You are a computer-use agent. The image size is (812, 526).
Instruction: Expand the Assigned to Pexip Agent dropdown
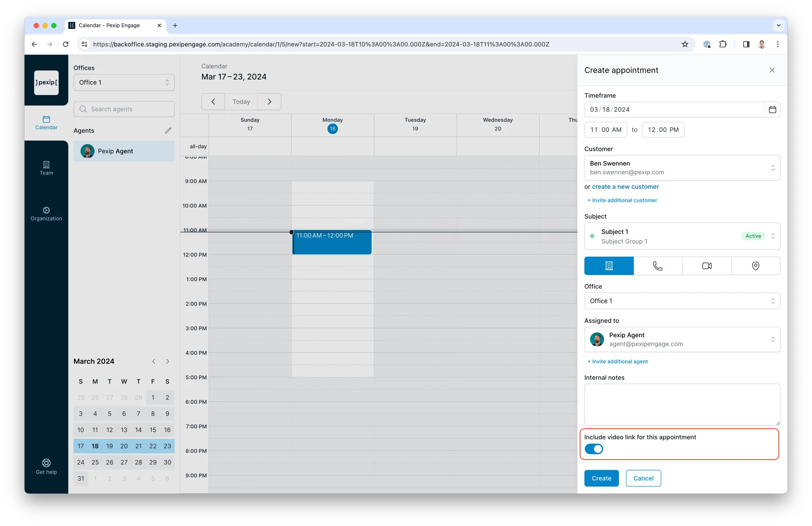click(682, 339)
